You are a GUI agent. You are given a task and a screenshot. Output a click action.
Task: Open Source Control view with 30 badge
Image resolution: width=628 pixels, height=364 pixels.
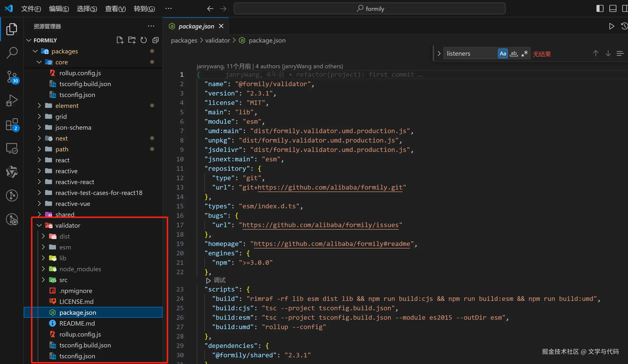[x=12, y=77]
